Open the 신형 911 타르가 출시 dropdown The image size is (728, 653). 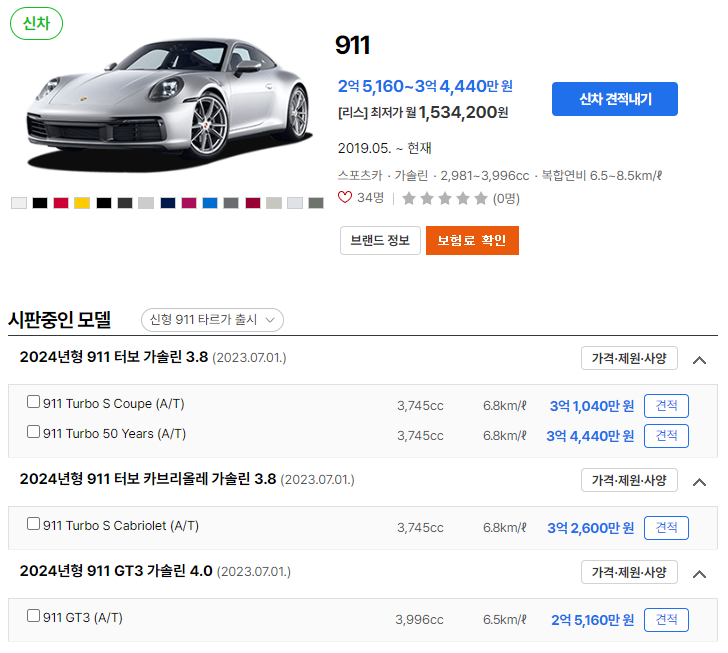pos(212,320)
